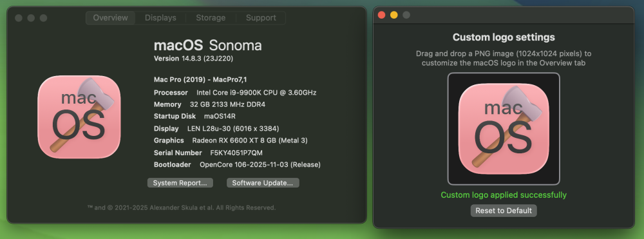Select the Support tab
The image size is (644, 239).
pos(261,17)
